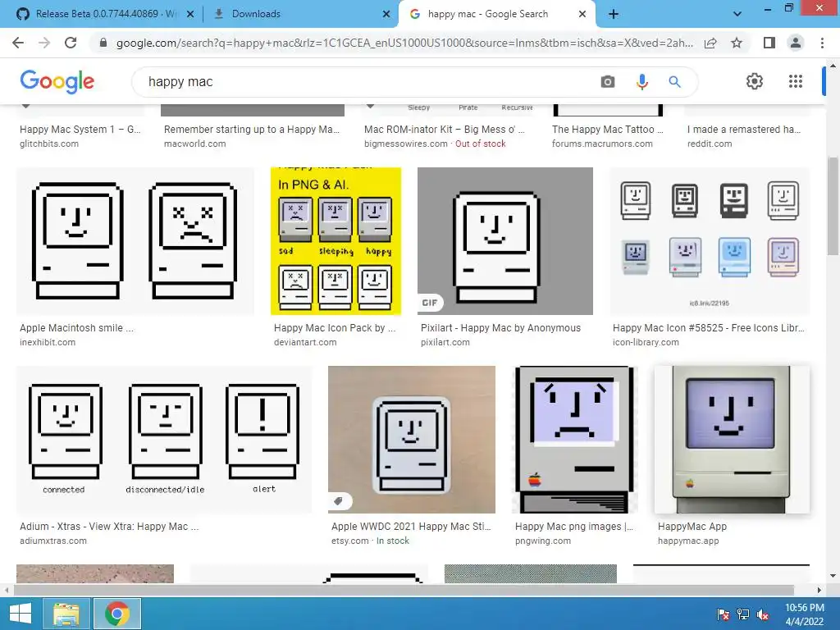
Task: Open the Apple Macintosh smile image
Action: click(x=135, y=241)
